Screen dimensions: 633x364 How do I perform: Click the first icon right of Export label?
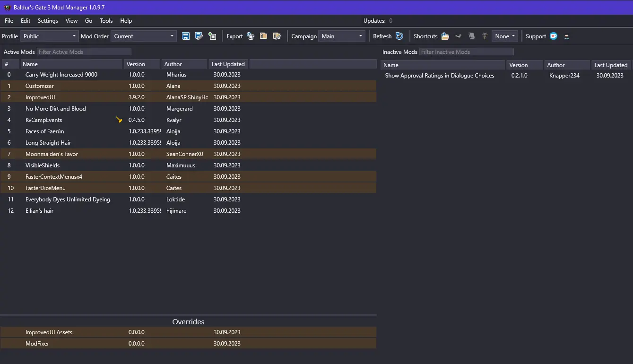tap(251, 36)
